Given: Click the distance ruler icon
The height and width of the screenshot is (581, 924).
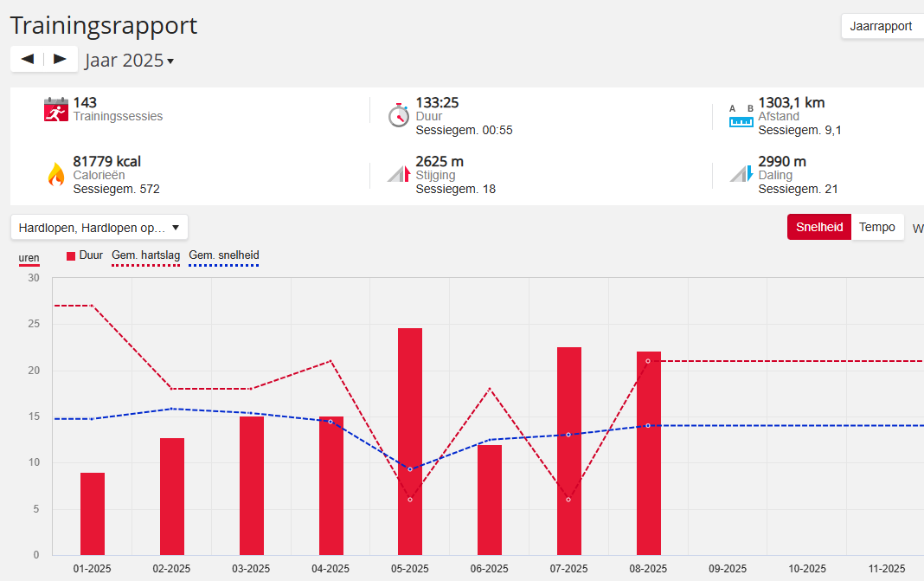Looking at the screenshot, I should [741, 117].
